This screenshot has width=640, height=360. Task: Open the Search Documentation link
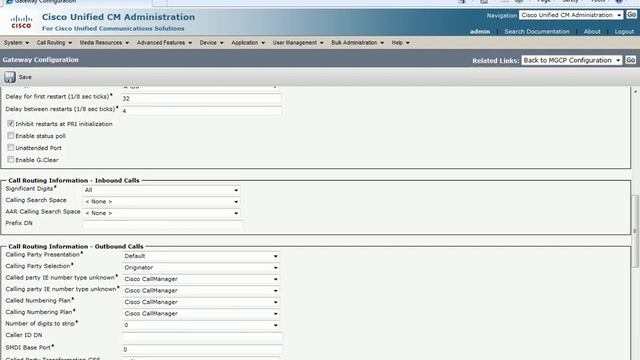(x=536, y=31)
